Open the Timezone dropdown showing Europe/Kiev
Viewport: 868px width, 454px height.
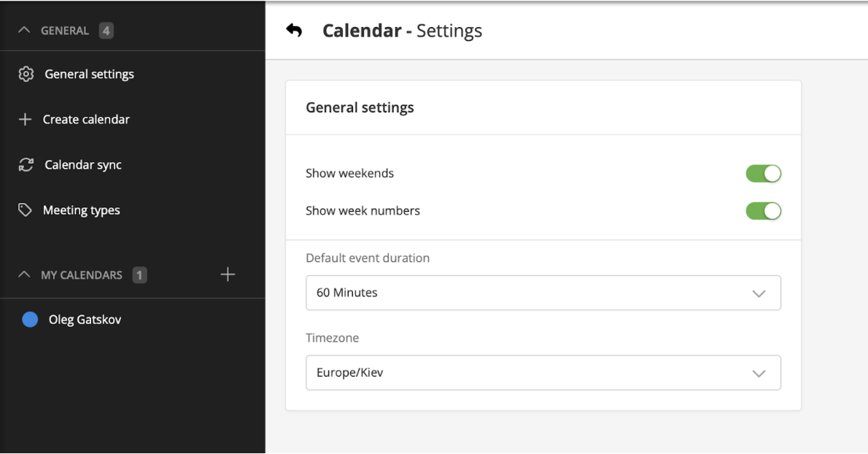(x=543, y=373)
